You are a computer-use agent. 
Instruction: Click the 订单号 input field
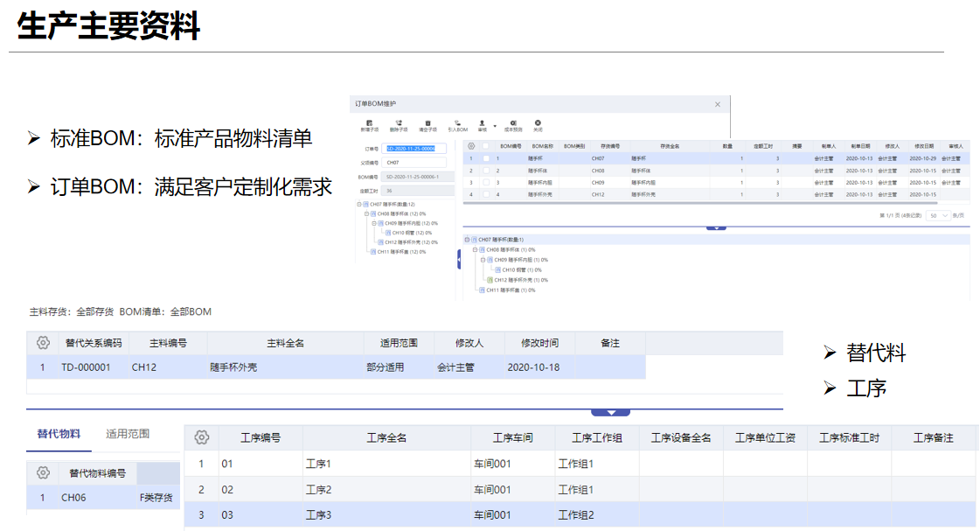click(414, 148)
